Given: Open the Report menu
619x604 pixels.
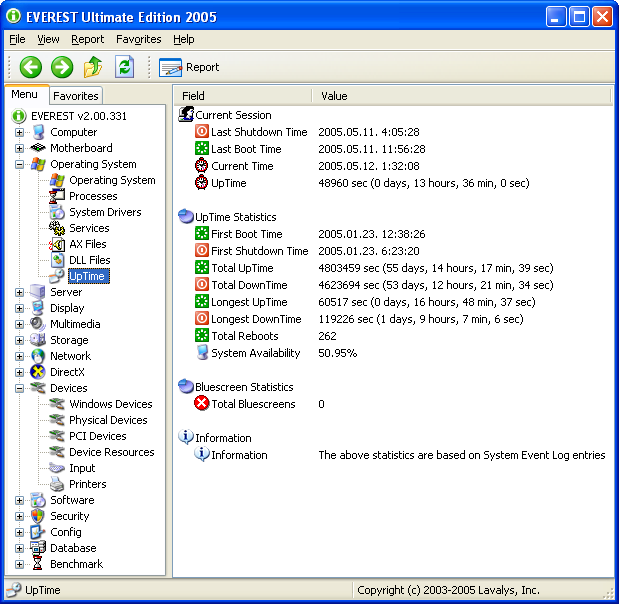Looking at the screenshot, I should [87, 39].
